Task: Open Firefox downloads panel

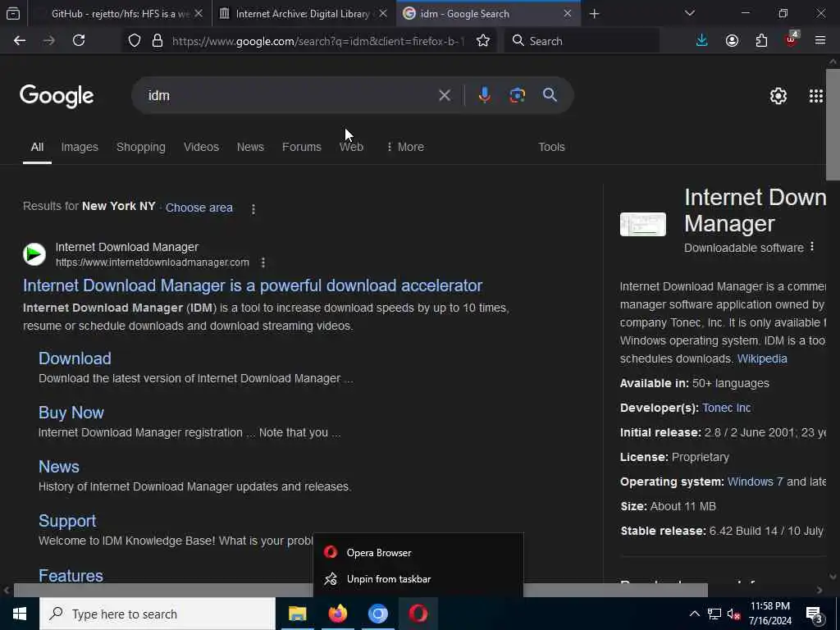Action: pyautogui.click(x=702, y=41)
